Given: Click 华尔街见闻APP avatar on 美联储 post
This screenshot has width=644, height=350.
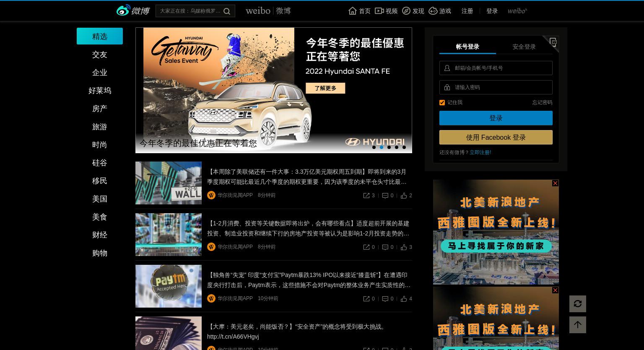Looking at the screenshot, I should click(211, 195).
